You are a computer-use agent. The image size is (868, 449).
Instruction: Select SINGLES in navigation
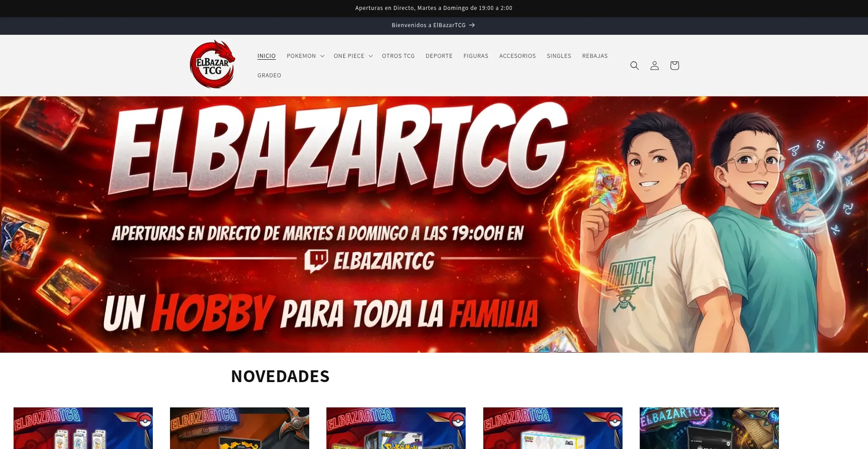(x=559, y=56)
